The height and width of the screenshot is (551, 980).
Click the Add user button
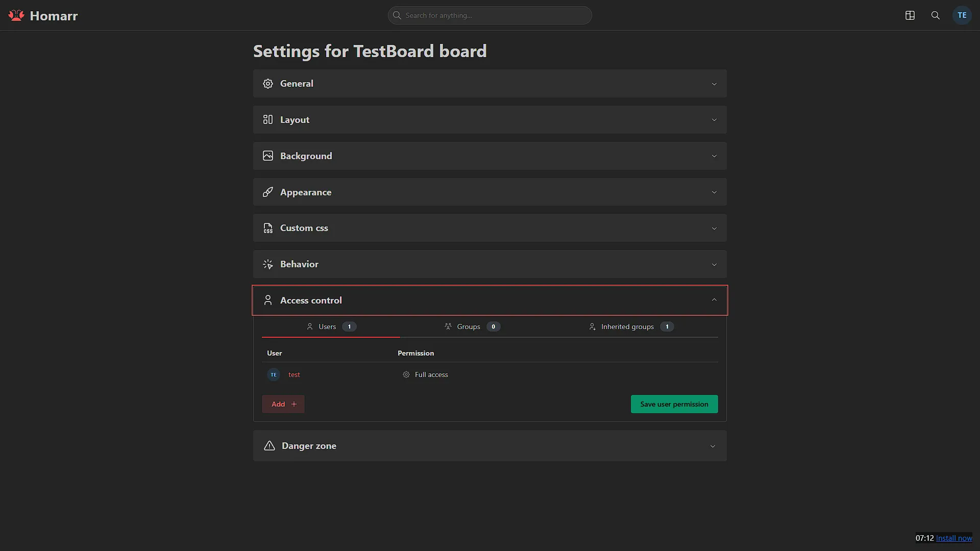pyautogui.click(x=283, y=404)
